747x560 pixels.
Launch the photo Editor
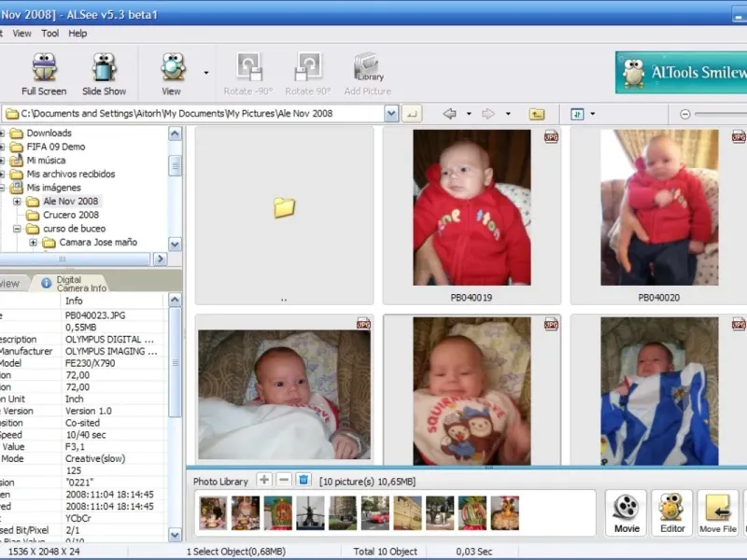click(672, 512)
